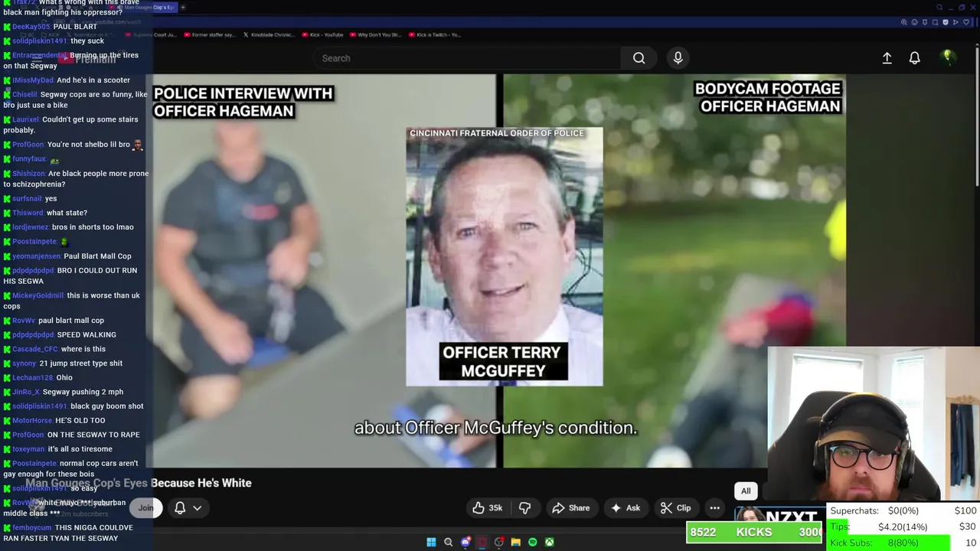
Task: Open a new browser tab with plus
Action: (x=183, y=8)
